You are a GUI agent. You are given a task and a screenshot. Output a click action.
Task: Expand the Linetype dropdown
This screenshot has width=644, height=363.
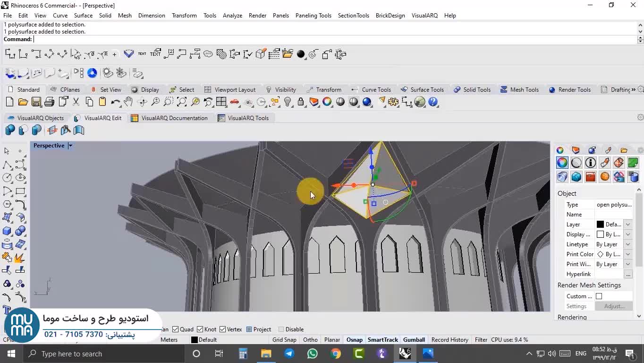pyautogui.click(x=627, y=244)
